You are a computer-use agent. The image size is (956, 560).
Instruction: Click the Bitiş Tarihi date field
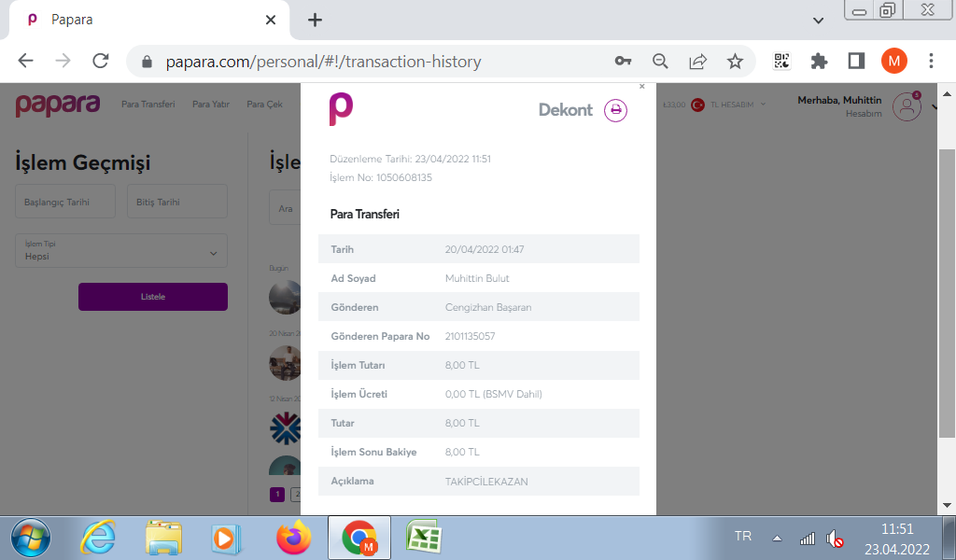point(177,202)
